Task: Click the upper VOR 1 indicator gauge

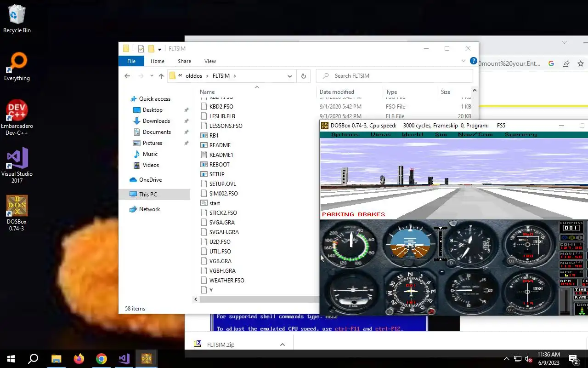Action: click(x=528, y=244)
